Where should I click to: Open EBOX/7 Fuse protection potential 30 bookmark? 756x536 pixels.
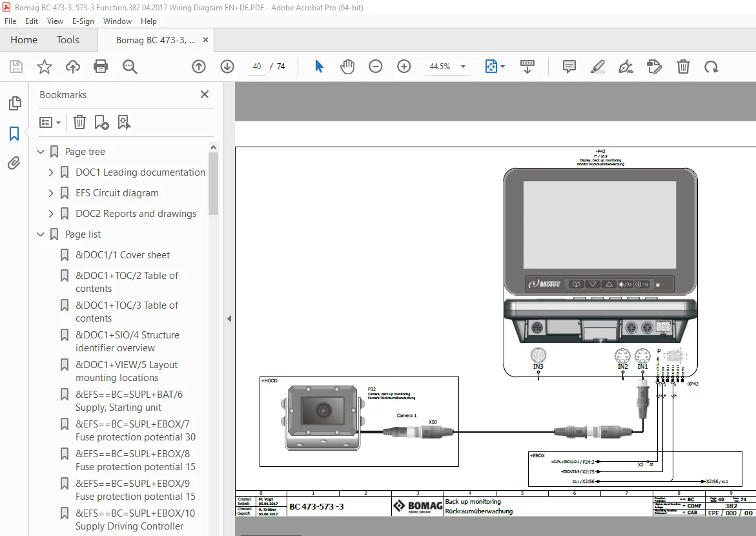pyautogui.click(x=136, y=430)
